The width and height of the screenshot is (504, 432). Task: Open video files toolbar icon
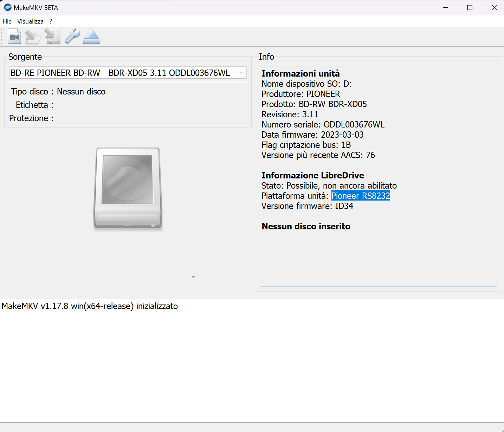point(14,37)
